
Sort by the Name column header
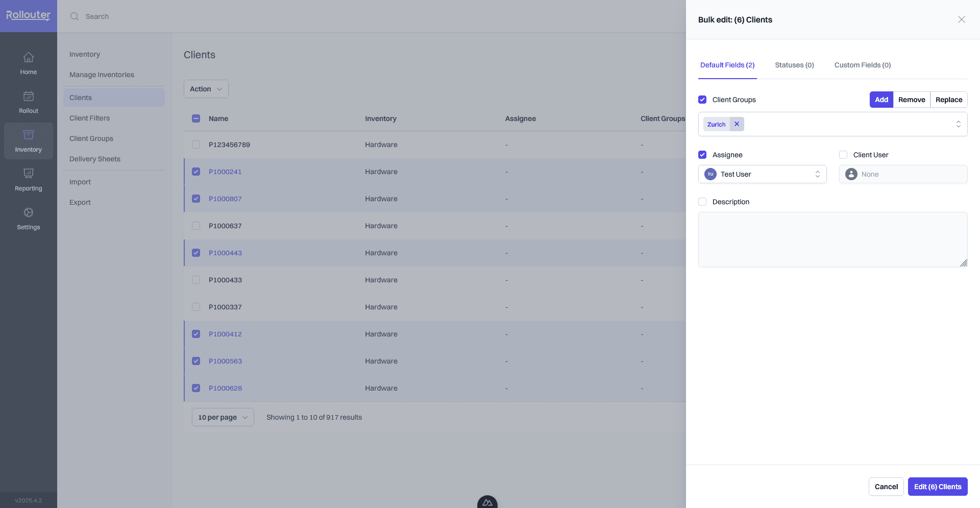218,118
